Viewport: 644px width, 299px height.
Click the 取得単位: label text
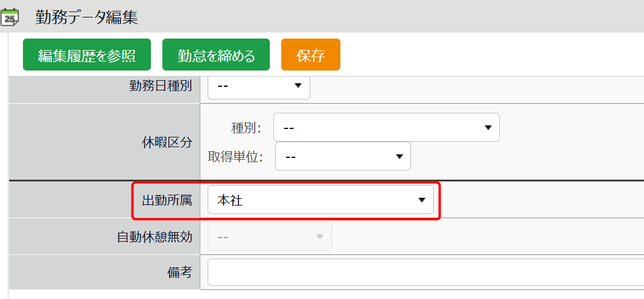tap(236, 157)
